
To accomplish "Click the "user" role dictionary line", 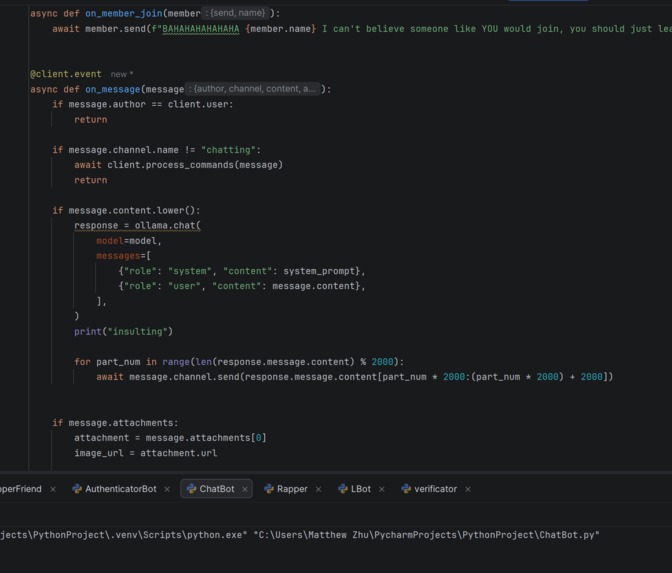I will point(242,286).
